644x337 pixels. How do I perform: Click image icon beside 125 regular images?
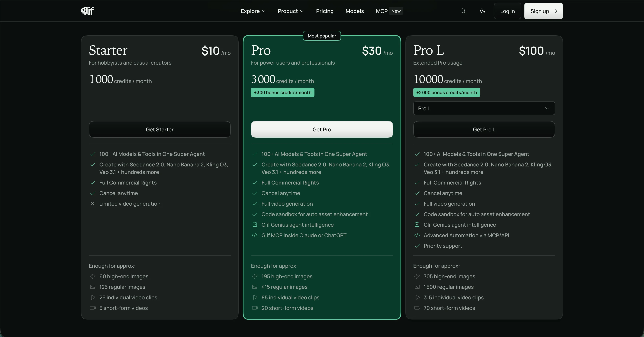pyautogui.click(x=92, y=287)
